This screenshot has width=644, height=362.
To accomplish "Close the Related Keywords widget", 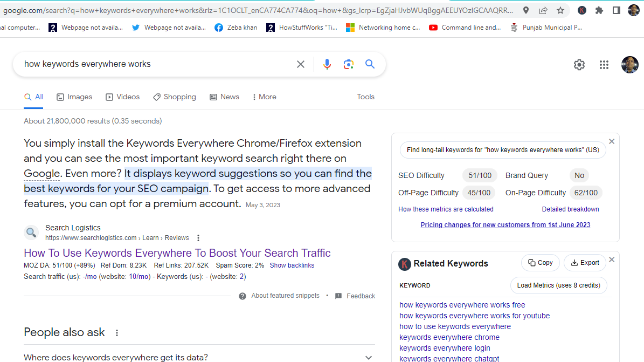I will [x=612, y=259].
